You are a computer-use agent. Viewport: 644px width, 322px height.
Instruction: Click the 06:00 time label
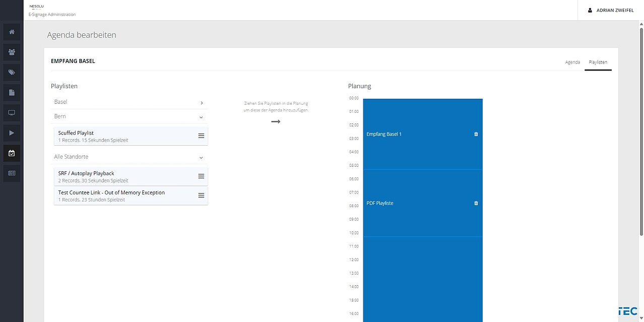point(354,179)
